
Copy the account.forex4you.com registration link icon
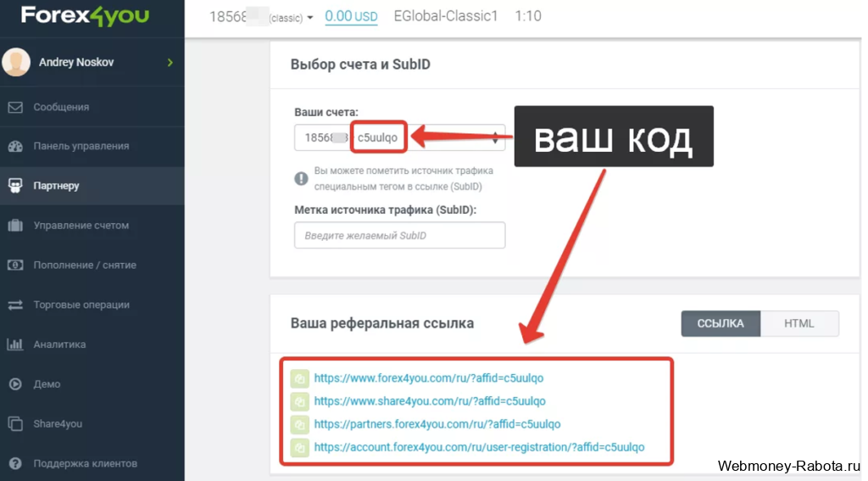(x=299, y=447)
